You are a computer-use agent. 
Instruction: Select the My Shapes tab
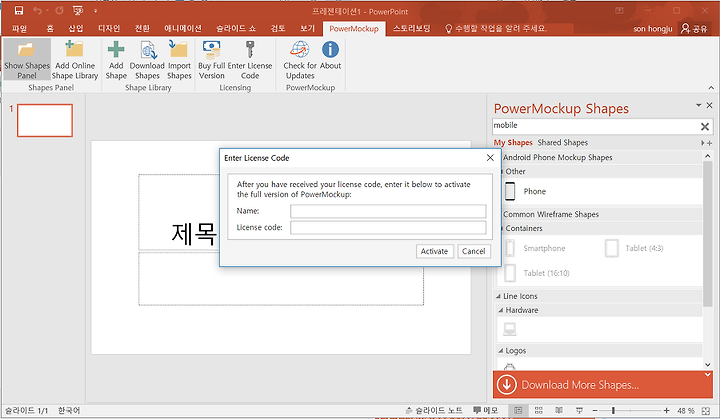pyautogui.click(x=513, y=142)
